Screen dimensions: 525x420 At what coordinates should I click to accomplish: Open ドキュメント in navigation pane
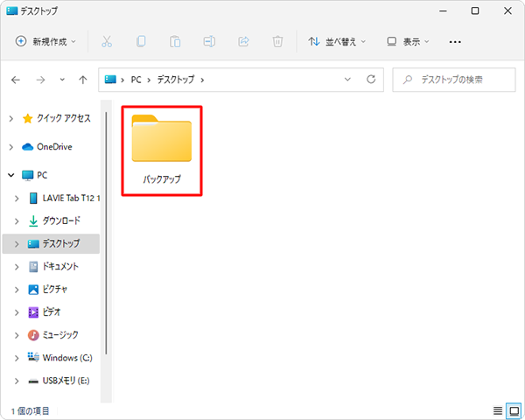point(60,267)
